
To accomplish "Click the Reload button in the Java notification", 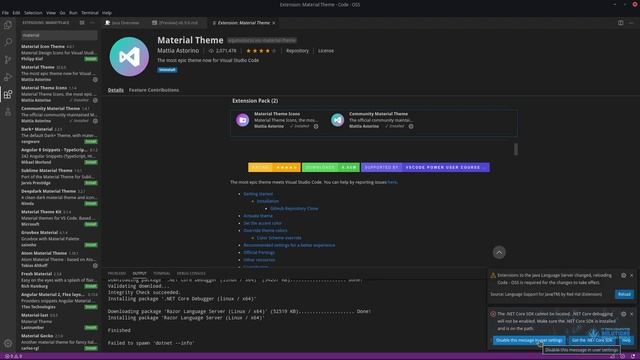I will [x=624, y=294].
